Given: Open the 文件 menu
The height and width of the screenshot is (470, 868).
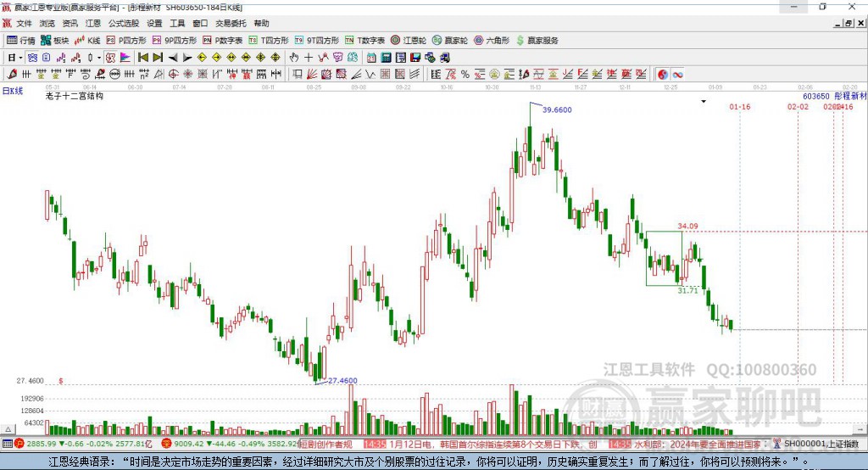Looking at the screenshot, I should 25,23.
